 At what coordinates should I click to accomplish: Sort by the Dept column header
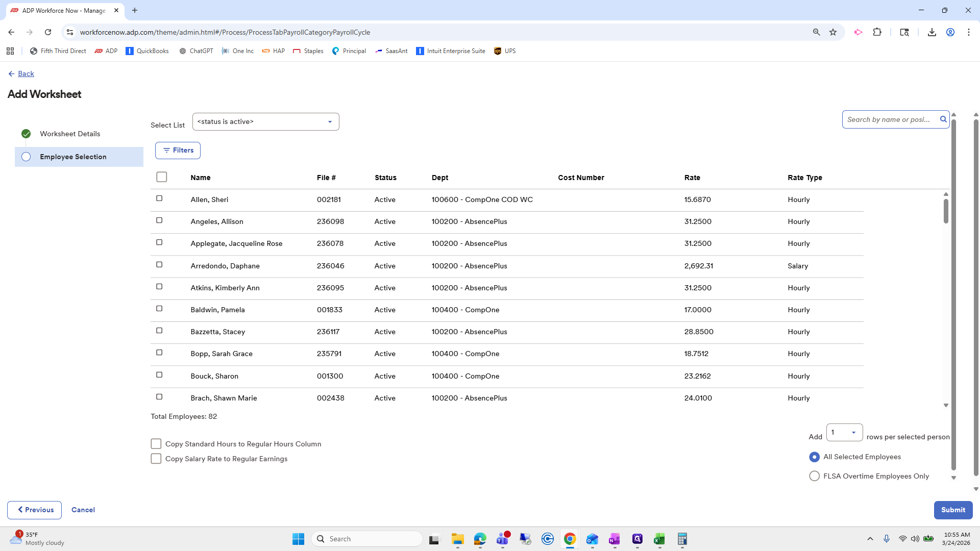440,178
